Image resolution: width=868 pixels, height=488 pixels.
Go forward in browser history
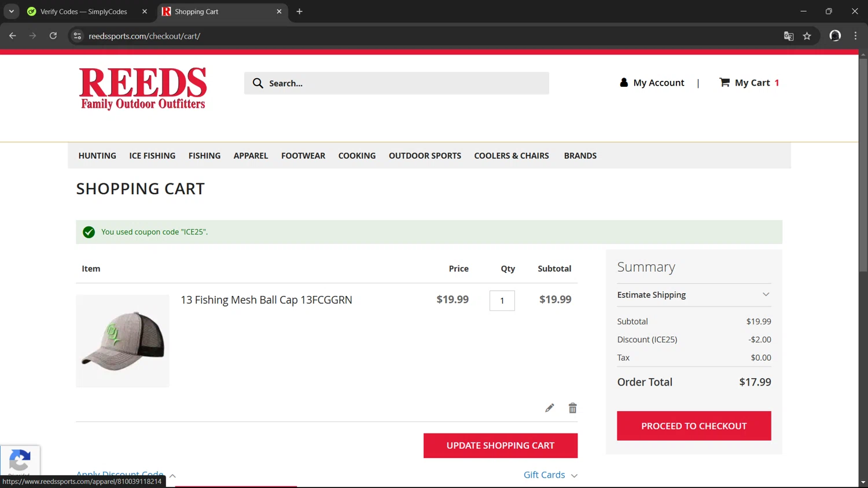pos(32,36)
